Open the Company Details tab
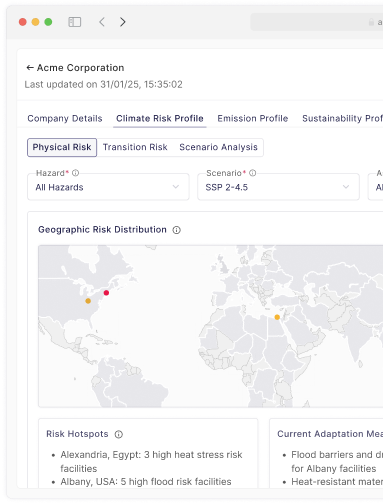 (x=65, y=118)
